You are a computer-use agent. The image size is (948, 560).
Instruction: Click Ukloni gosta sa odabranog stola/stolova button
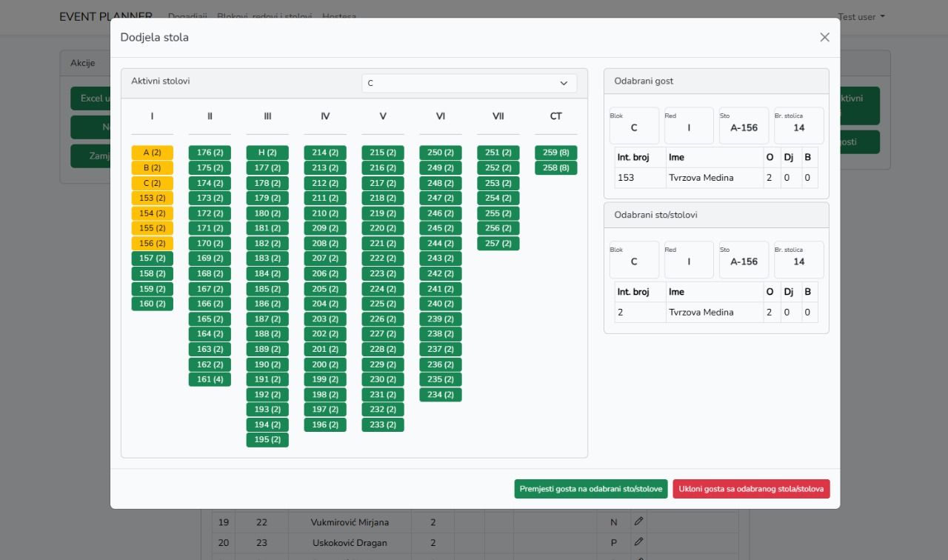click(x=751, y=489)
